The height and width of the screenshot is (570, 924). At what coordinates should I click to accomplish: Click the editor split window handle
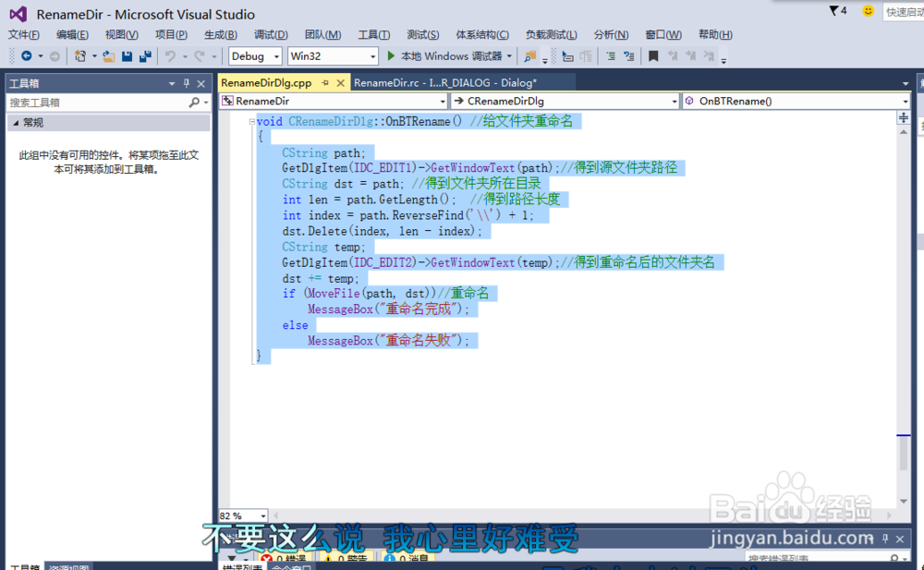904,118
